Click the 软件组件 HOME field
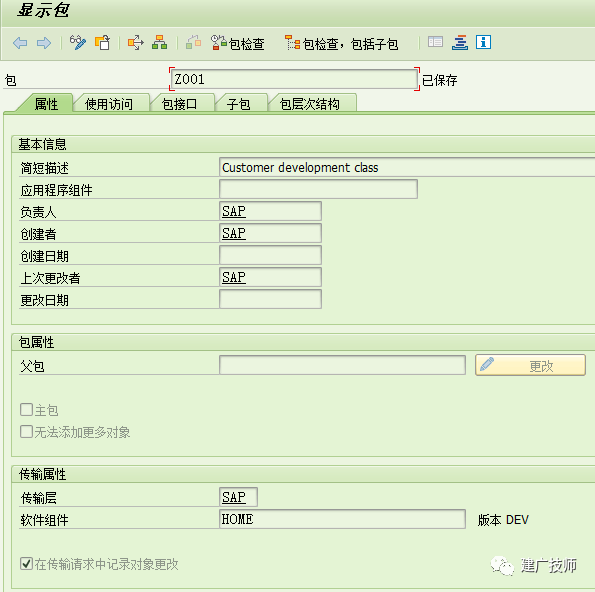This screenshot has width=595, height=592. 342,519
